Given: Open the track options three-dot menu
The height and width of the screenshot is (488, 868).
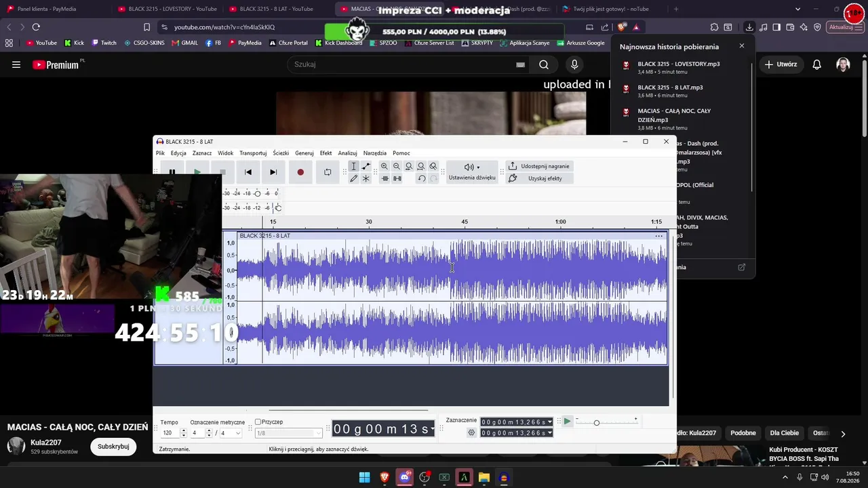Looking at the screenshot, I should pyautogui.click(x=658, y=236).
